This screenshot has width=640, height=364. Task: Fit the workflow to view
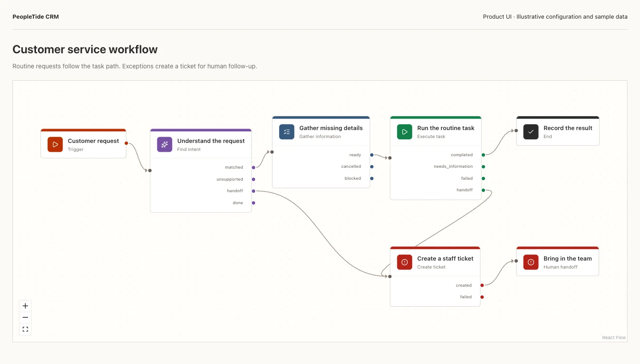click(25, 329)
